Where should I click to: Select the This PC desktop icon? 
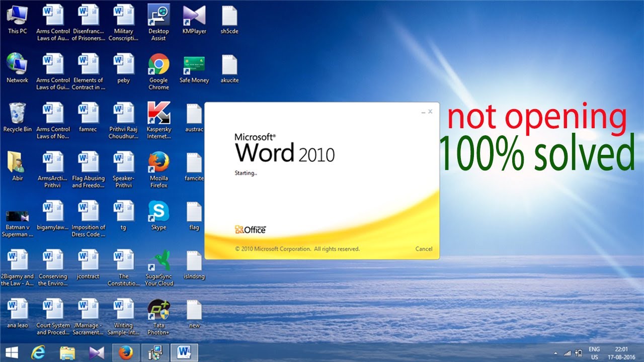pos(17,20)
